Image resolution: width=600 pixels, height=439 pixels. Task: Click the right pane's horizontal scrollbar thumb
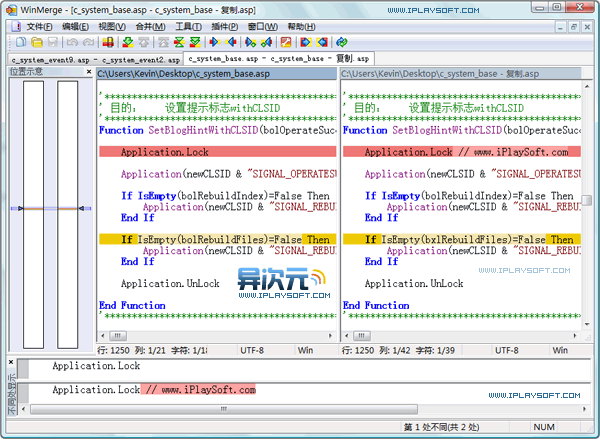pyautogui.click(x=362, y=336)
